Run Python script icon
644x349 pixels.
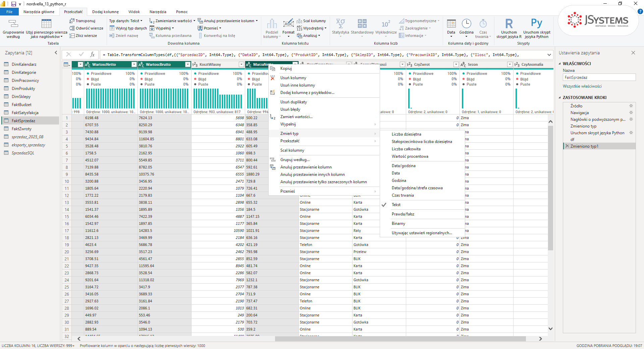(x=537, y=23)
